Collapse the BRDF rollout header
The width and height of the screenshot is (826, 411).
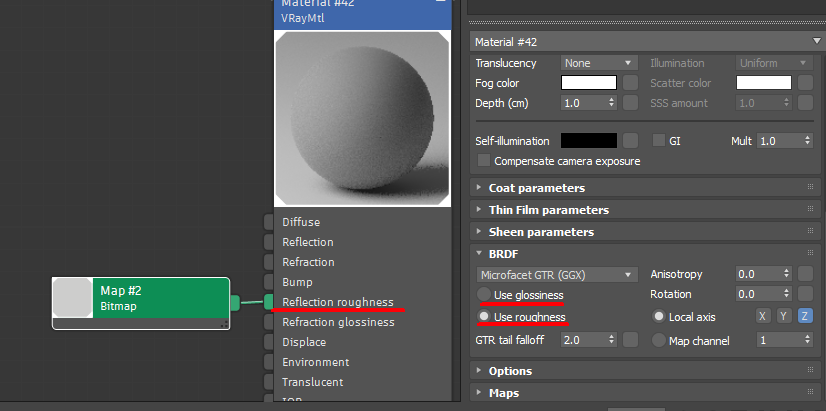coord(503,253)
